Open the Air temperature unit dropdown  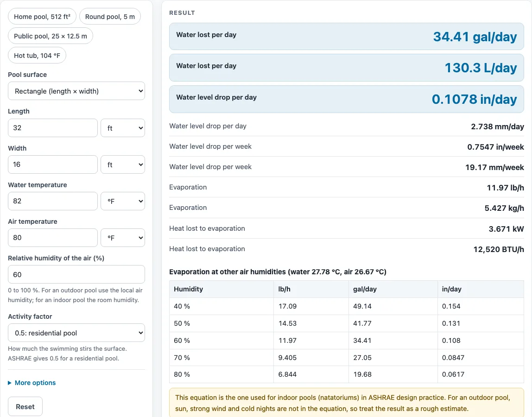(x=123, y=238)
